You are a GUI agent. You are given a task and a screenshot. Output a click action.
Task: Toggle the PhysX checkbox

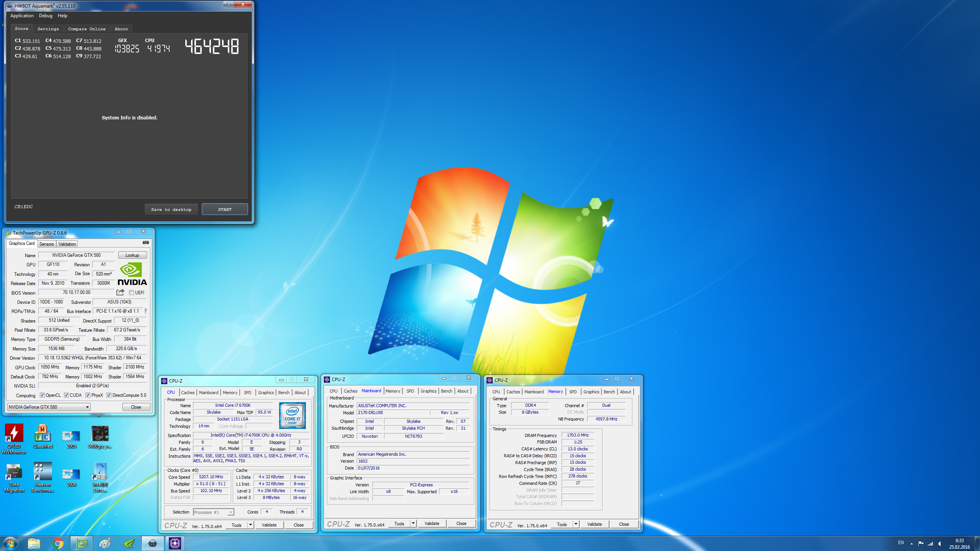coord(88,395)
